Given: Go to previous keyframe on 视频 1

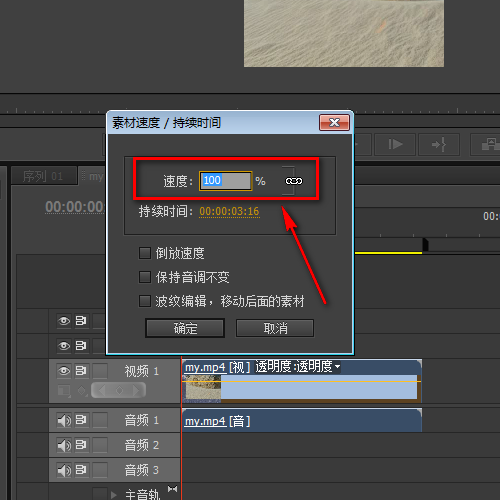Looking at the screenshot, I should pos(102,390).
